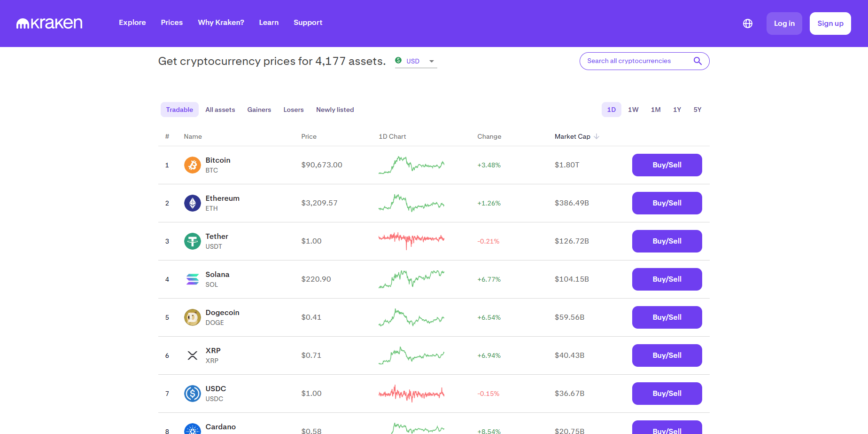Switch to the Gainers tab
The image size is (868, 434).
pyautogui.click(x=259, y=110)
